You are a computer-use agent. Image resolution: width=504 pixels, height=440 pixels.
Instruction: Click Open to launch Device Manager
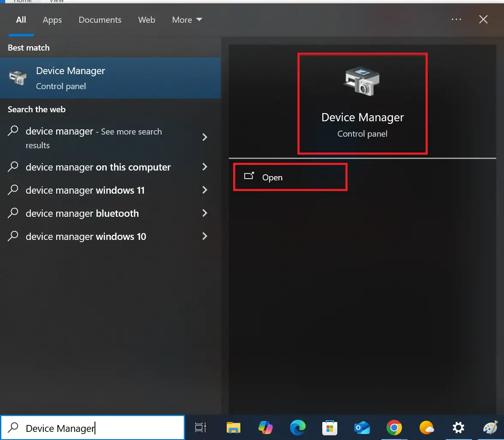point(272,177)
